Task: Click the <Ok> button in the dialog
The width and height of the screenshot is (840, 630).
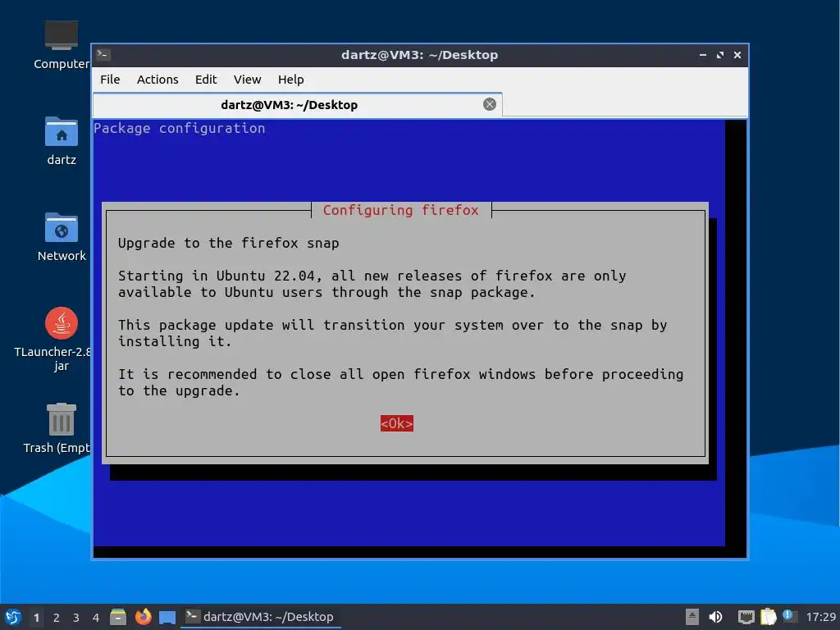Action: [396, 423]
